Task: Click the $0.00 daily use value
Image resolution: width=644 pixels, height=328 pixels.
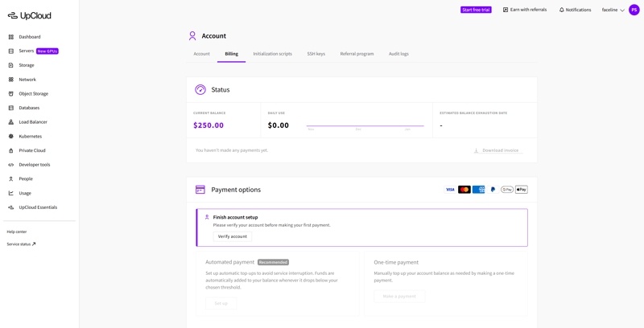Action: pos(279,125)
